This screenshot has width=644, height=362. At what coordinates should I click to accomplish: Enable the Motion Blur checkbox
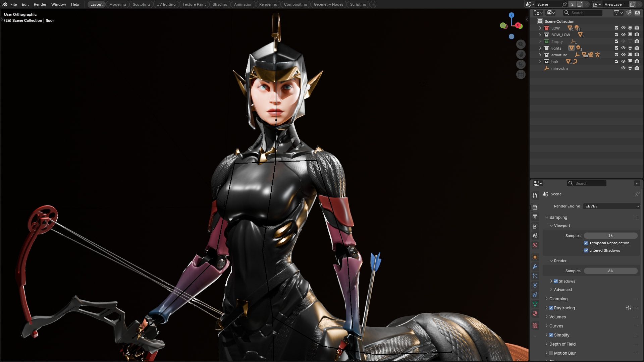point(551,353)
